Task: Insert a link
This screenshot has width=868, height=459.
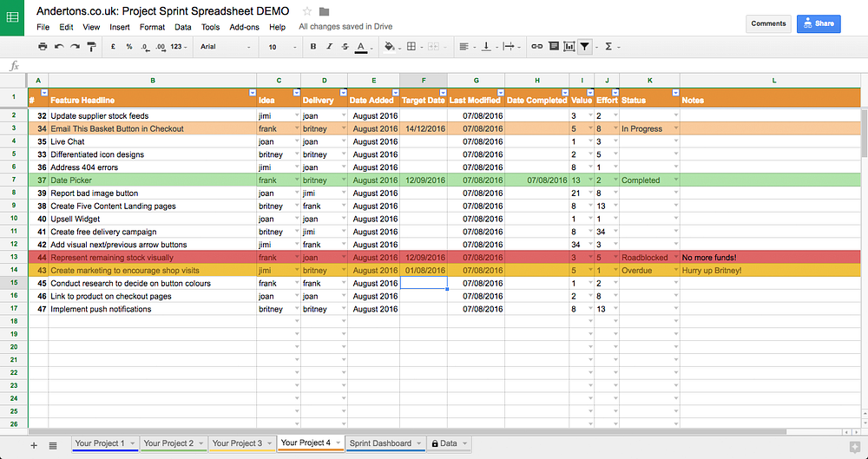Action: pyautogui.click(x=537, y=47)
